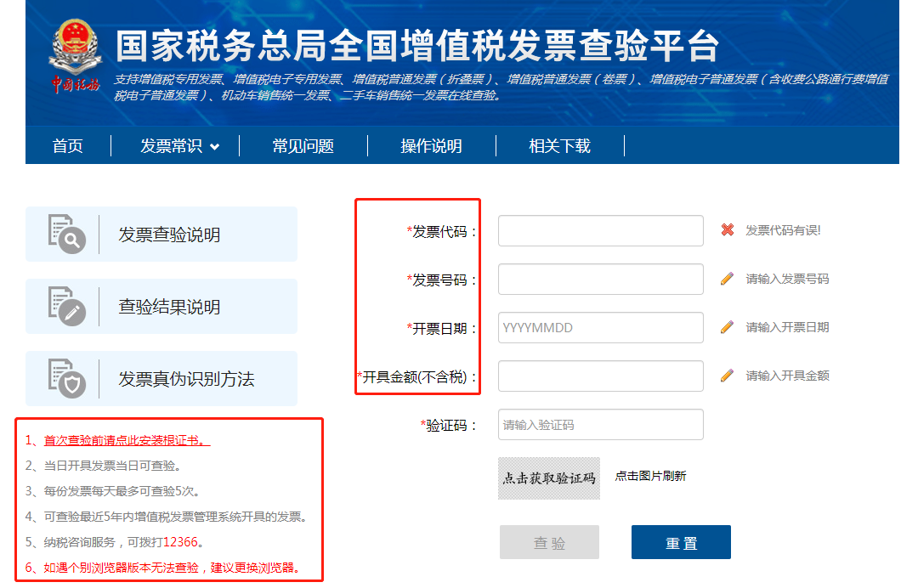This screenshot has height=588, width=918.
Task: Click the 国家税务总局全国增值税发票查验平台 title
Action: click(416, 46)
